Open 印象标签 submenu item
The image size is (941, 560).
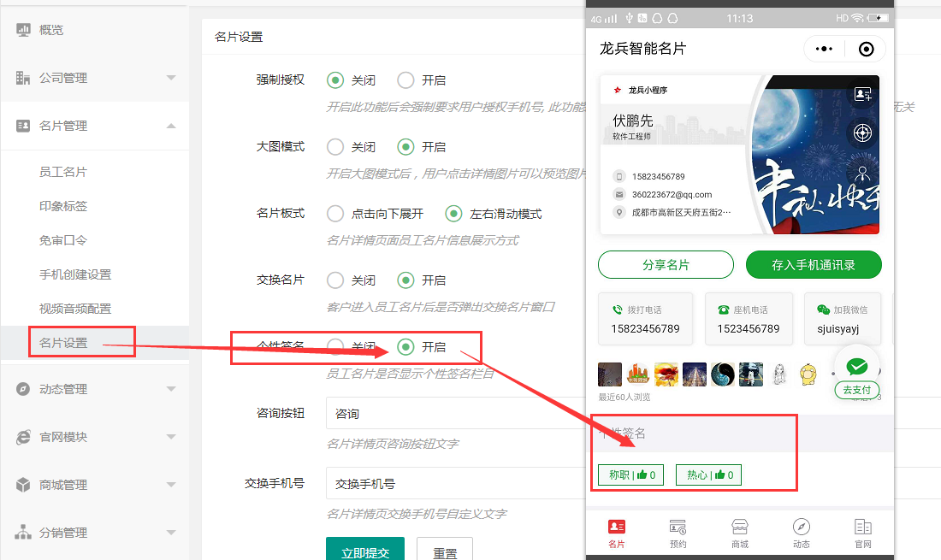(63, 206)
